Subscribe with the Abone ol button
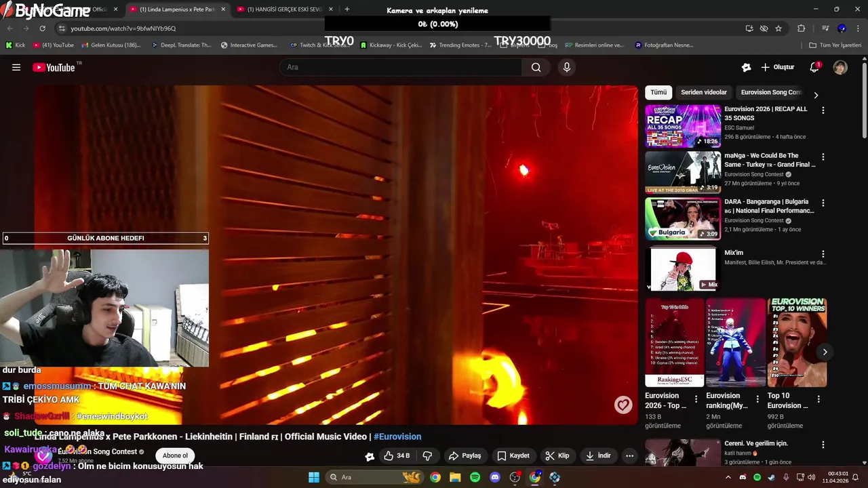The width and height of the screenshot is (868, 488). (175, 455)
